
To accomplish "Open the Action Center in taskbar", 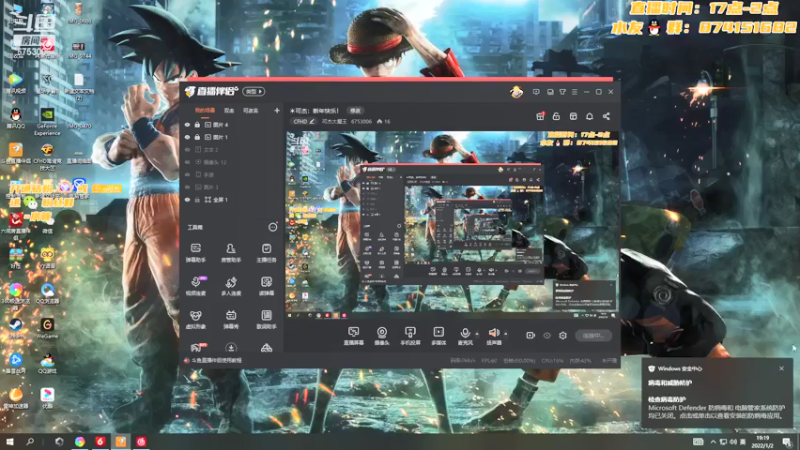I will pyautogui.click(x=787, y=442).
